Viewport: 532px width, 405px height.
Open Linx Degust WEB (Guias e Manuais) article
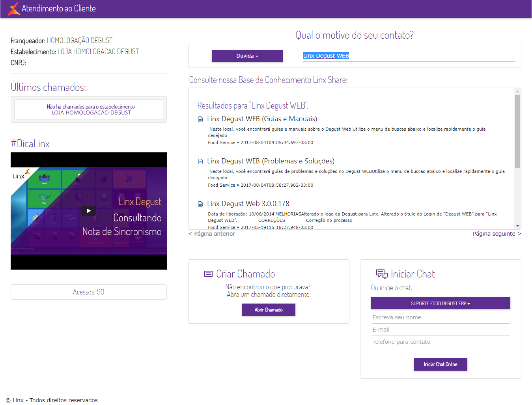click(x=262, y=119)
